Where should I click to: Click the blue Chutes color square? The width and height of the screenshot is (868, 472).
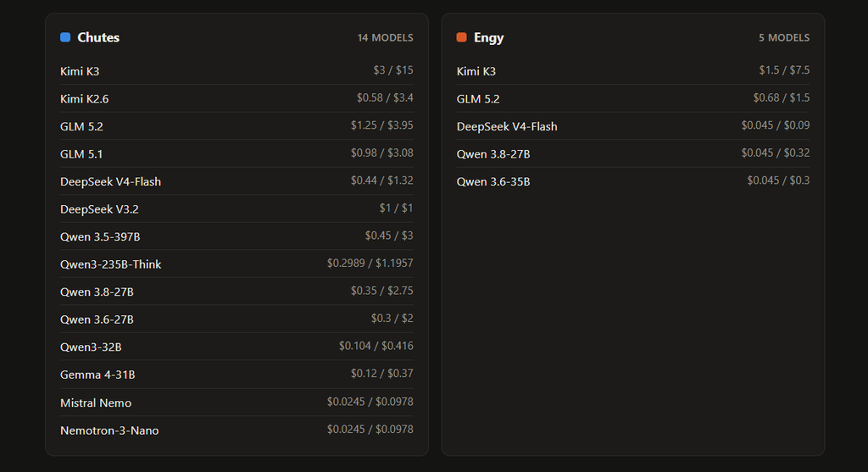click(x=65, y=37)
